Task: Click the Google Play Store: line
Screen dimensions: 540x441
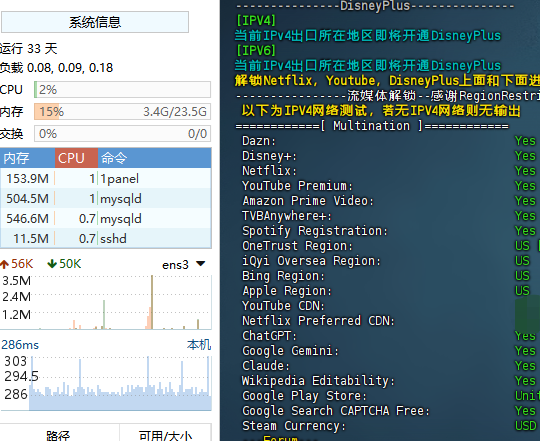Action: pos(304,396)
